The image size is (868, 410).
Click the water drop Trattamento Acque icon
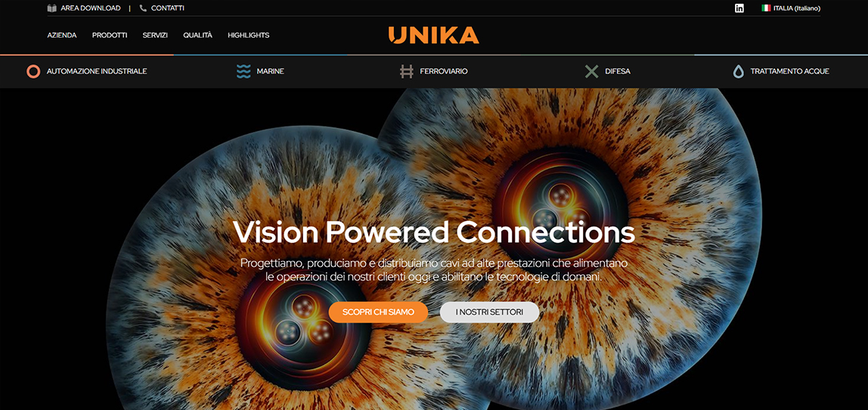(739, 71)
